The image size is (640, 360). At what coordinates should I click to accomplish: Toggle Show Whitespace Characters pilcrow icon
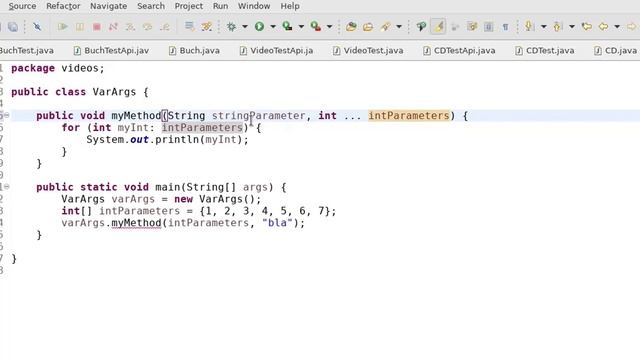505,27
